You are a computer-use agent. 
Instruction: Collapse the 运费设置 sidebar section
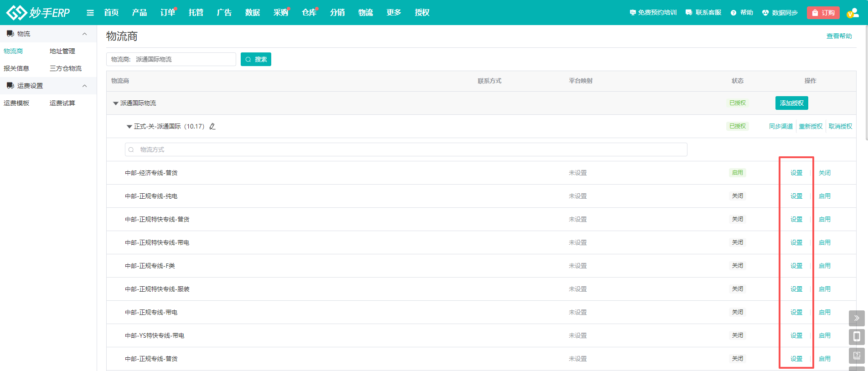coord(84,86)
